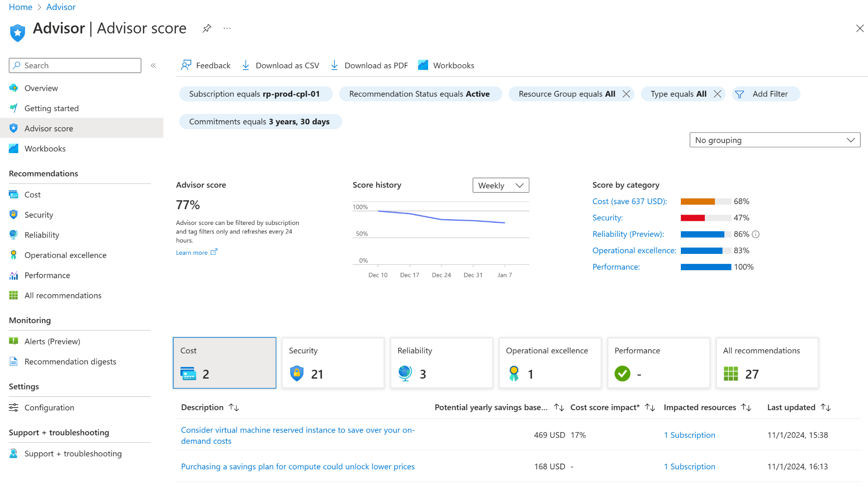This screenshot has height=487, width=868.
Task: Open Security recommendations from the sidebar
Action: tap(38, 215)
